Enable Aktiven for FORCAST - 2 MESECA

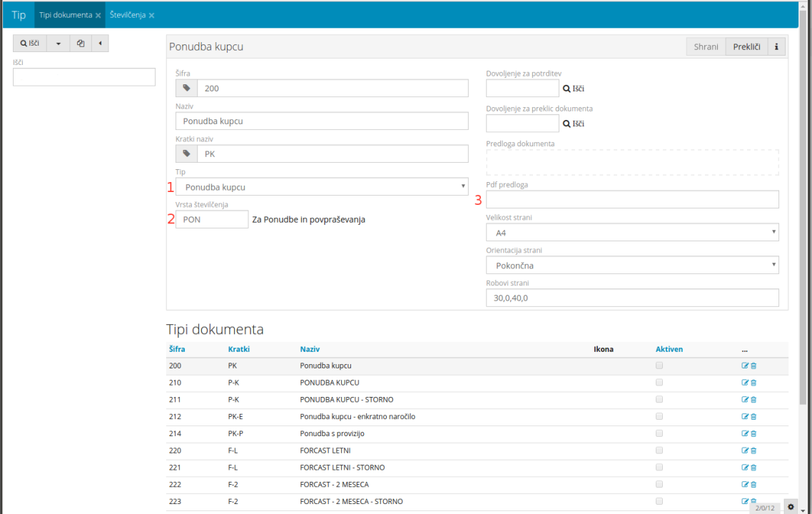(659, 484)
